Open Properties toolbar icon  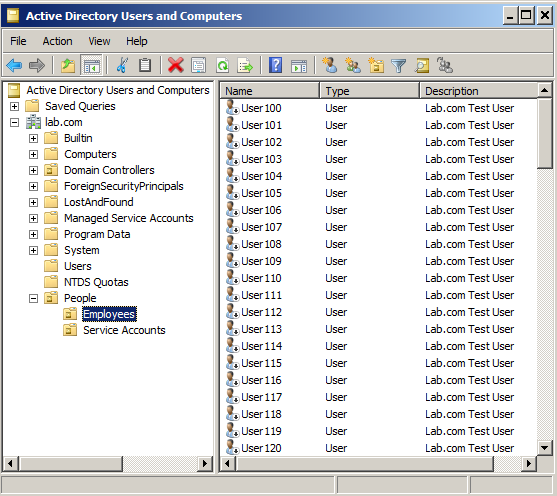198,65
